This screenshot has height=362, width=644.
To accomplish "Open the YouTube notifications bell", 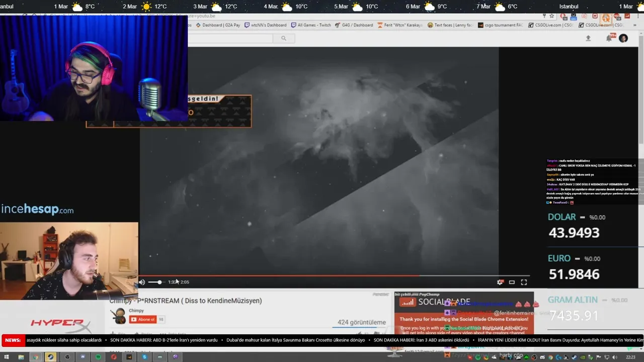I will [x=609, y=38].
